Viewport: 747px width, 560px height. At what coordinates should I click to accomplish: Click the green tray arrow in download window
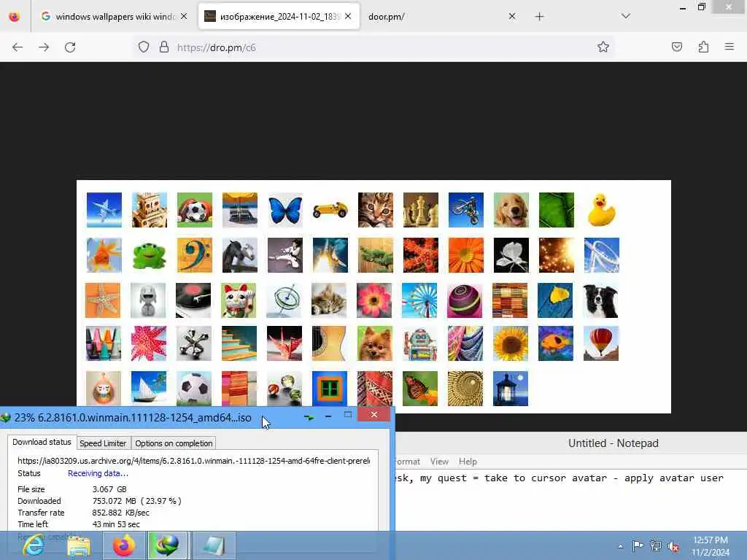coord(309,417)
